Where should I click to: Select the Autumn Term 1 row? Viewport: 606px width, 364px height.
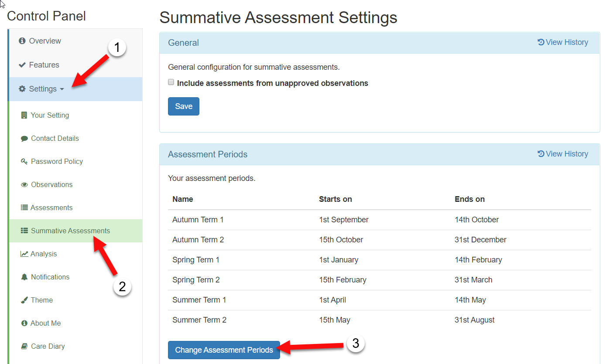click(x=380, y=220)
